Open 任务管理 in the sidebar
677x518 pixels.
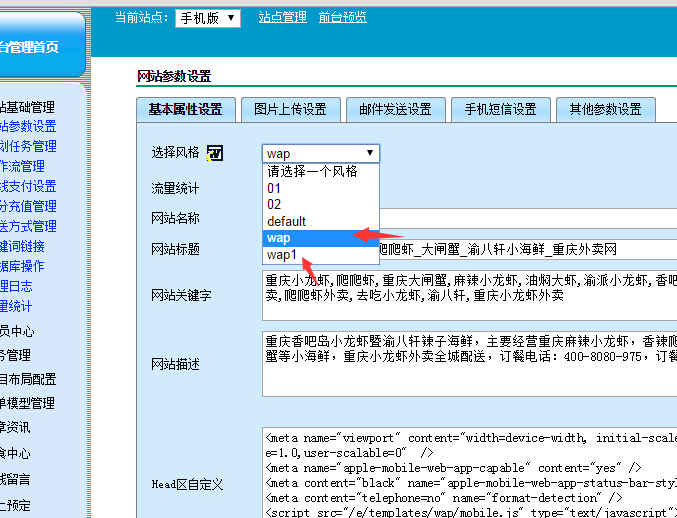click(x=28, y=146)
